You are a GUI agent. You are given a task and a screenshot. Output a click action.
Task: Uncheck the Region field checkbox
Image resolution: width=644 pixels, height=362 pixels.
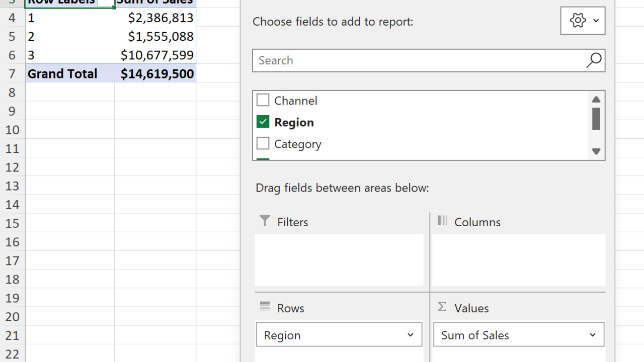coord(263,122)
